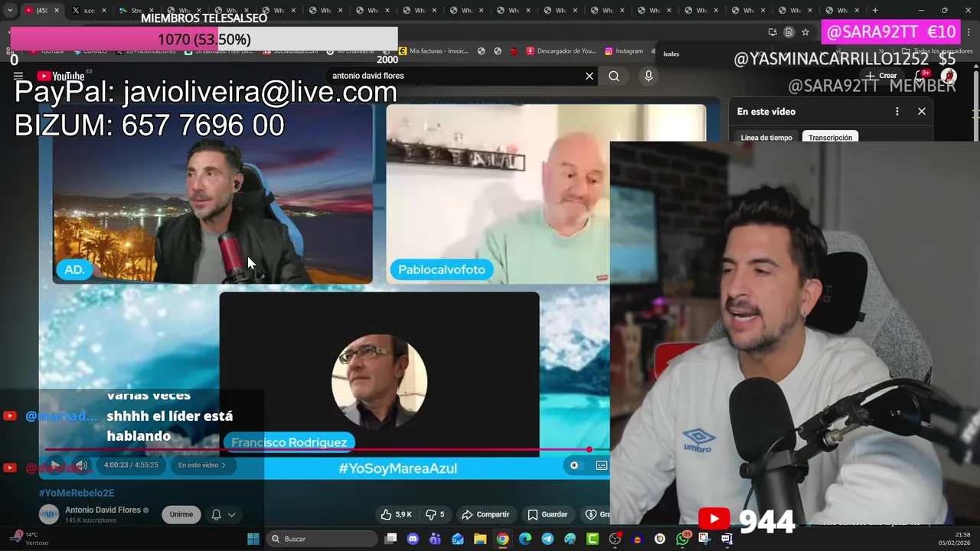The height and width of the screenshot is (551, 980).
Task: Dislike the video showing 5
Action: click(x=435, y=514)
